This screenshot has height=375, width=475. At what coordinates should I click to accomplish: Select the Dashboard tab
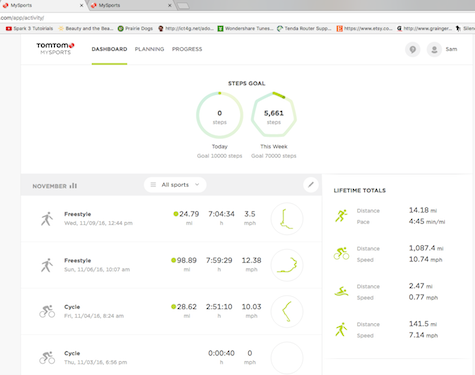(109, 49)
